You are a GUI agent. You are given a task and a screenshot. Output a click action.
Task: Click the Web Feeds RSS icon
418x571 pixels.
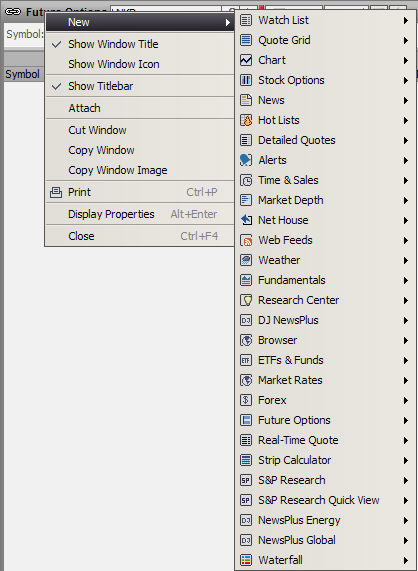[x=246, y=240]
